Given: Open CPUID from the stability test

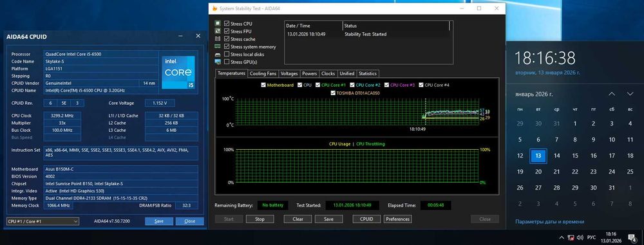Looking at the screenshot, I should tap(366, 219).
